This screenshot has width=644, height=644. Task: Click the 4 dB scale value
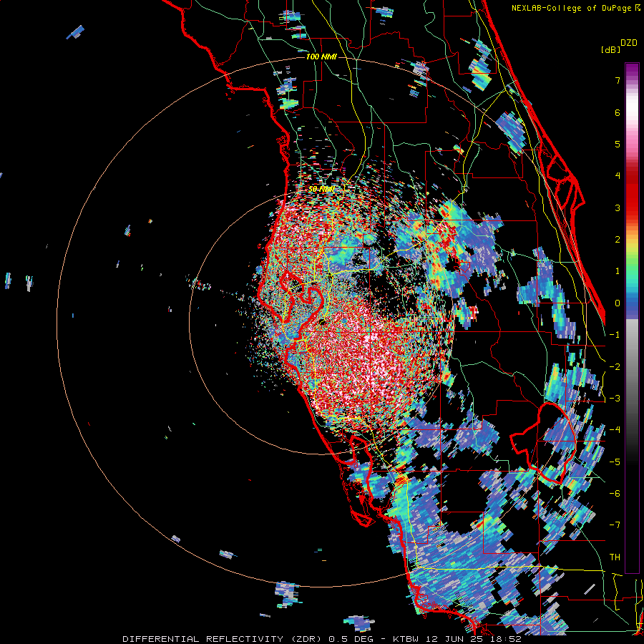(618, 176)
